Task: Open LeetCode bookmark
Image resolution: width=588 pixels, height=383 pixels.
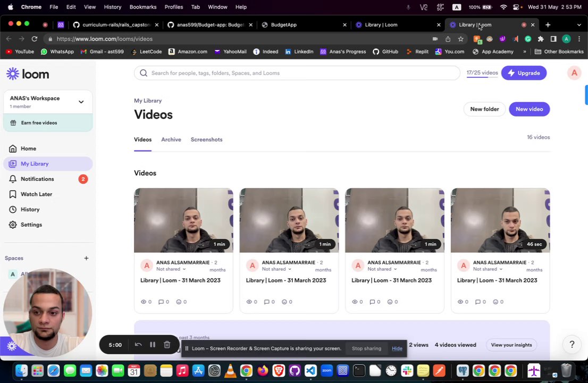Action: (146, 52)
